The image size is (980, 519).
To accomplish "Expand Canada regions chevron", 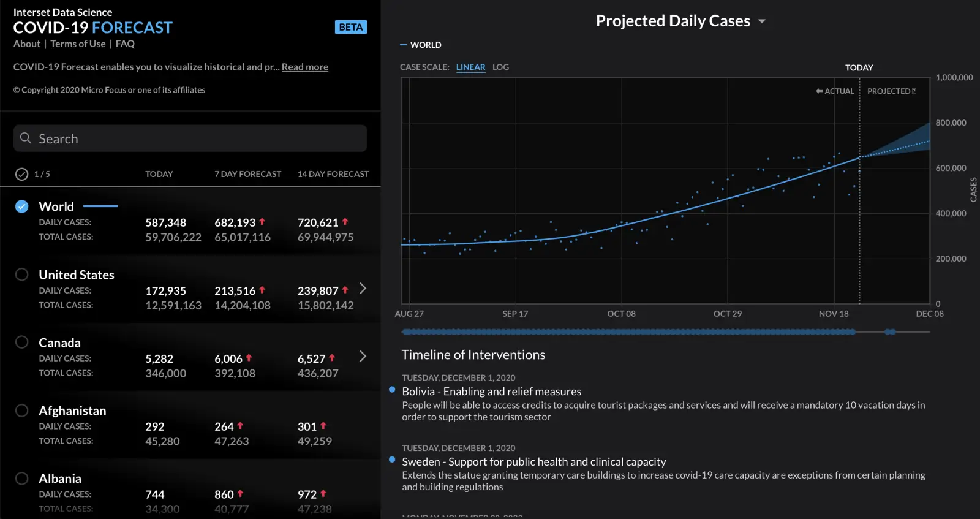I will point(363,357).
